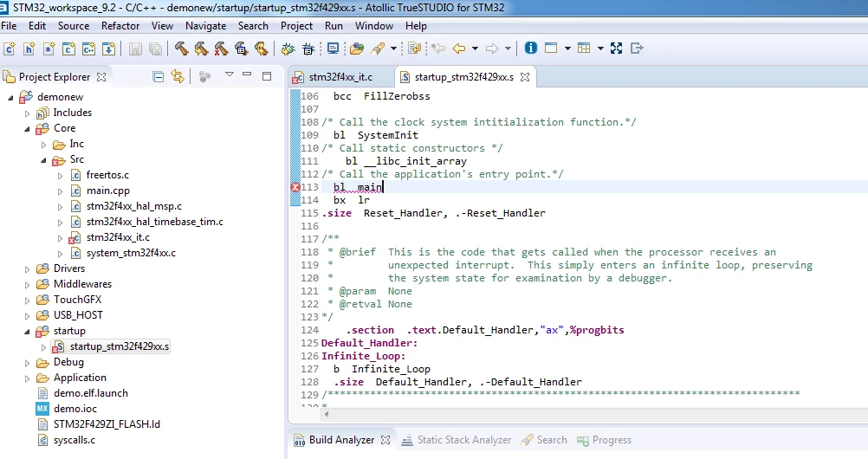Image resolution: width=868 pixels, height=459 pixels.
Task: Start debugging with the green bug icon
Action: coord(288,48)
